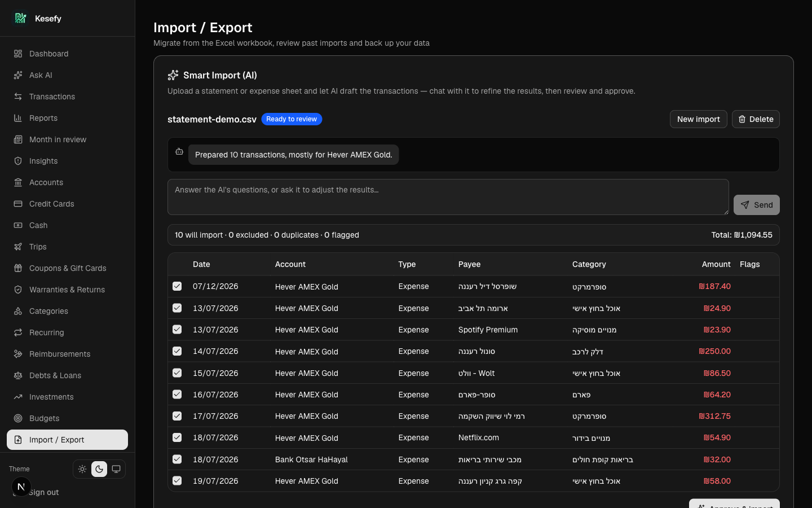Image resolution: width=812 pixels, height=508 pixels.
Task: Click the Bank Otsar HaHayal account cell
Action: click(x=311, y=459)
